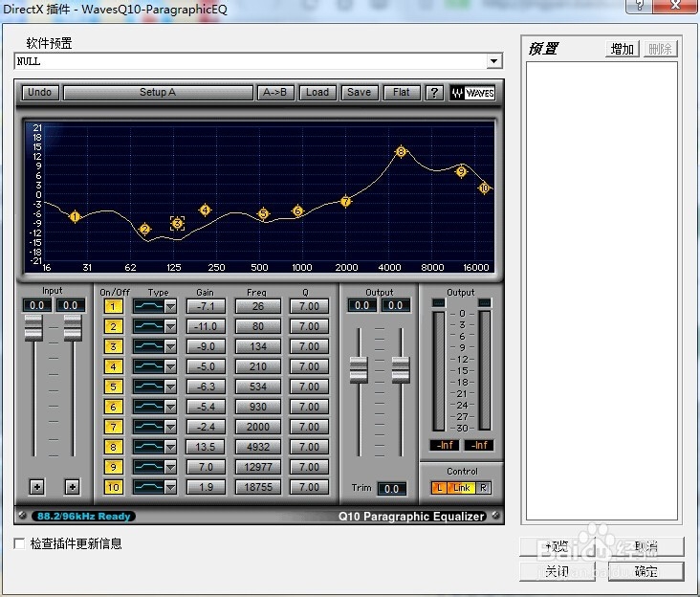This screenshot has width=700, height=597.
Task: Click the Waves logo
Action: (x=472, y=93)
